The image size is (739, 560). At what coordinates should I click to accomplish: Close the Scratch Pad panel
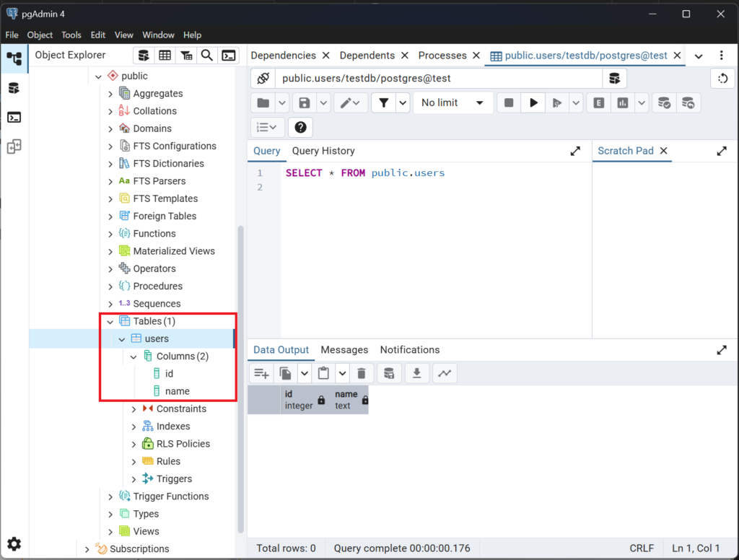[x=664, y=151]
